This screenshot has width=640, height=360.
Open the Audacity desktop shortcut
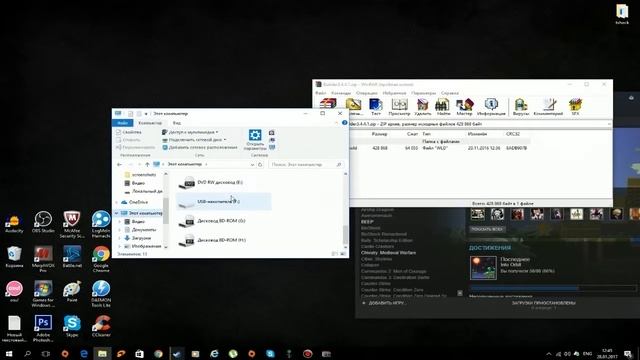click(14, 224)
